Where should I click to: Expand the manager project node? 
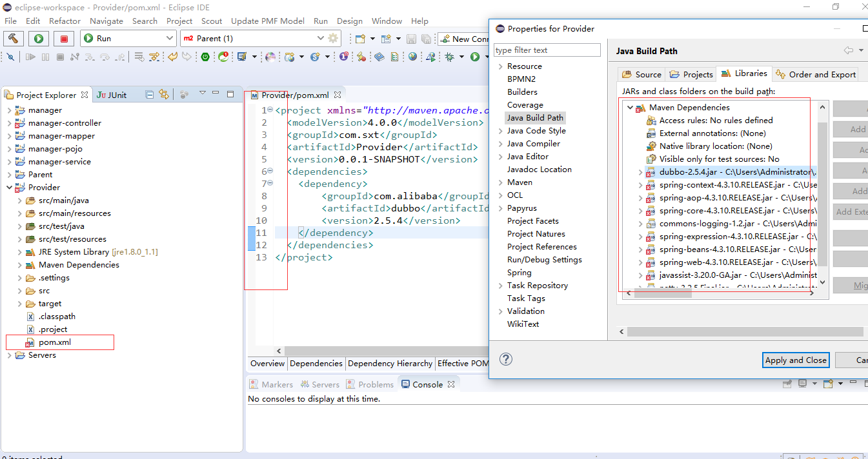[x=9, y=110]
